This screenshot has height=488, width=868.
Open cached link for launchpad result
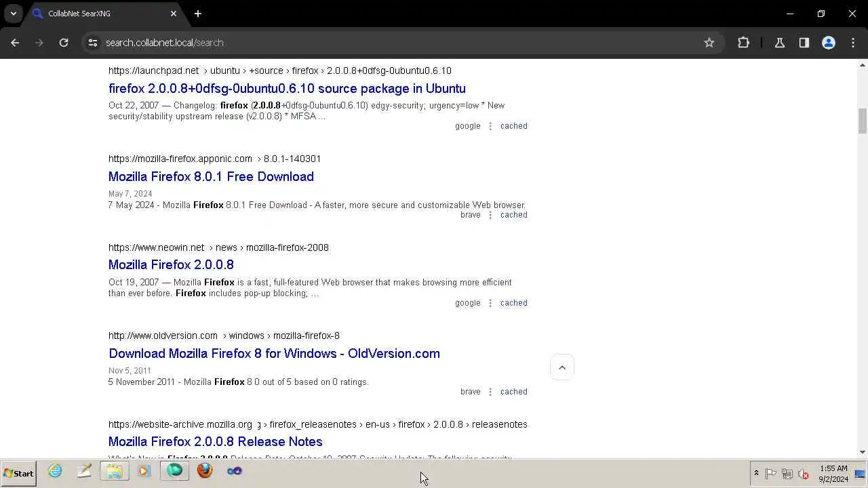[513, 126]
